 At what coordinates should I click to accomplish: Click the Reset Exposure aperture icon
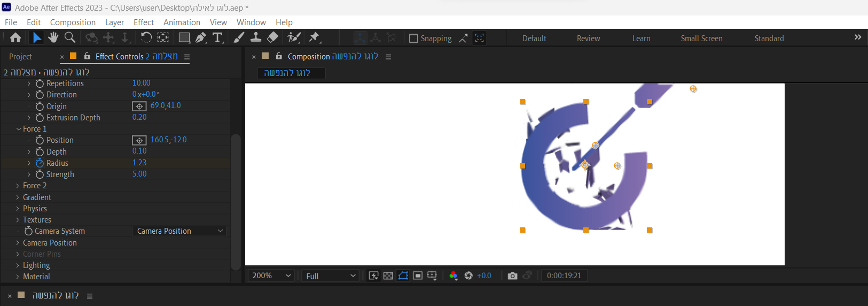click(x=468, y=276)
